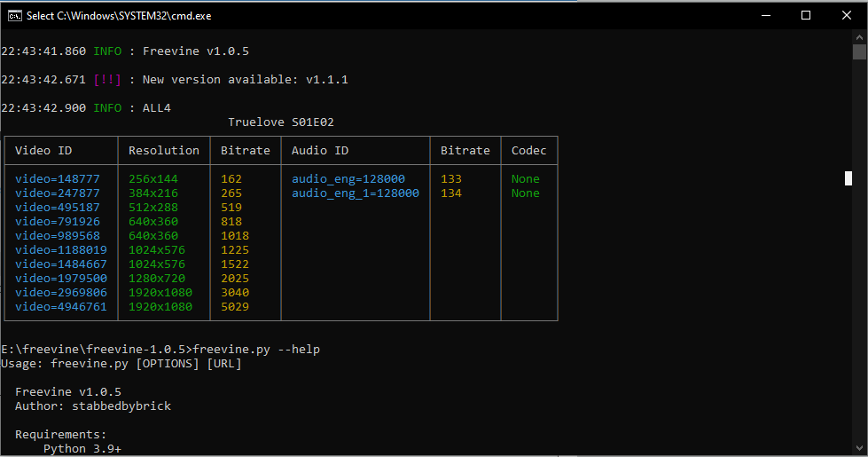This screenshot has width=868, height=457.
Task: Click the scrollbar down arrow
Action: pyautogui.click(x=859, y=449)
